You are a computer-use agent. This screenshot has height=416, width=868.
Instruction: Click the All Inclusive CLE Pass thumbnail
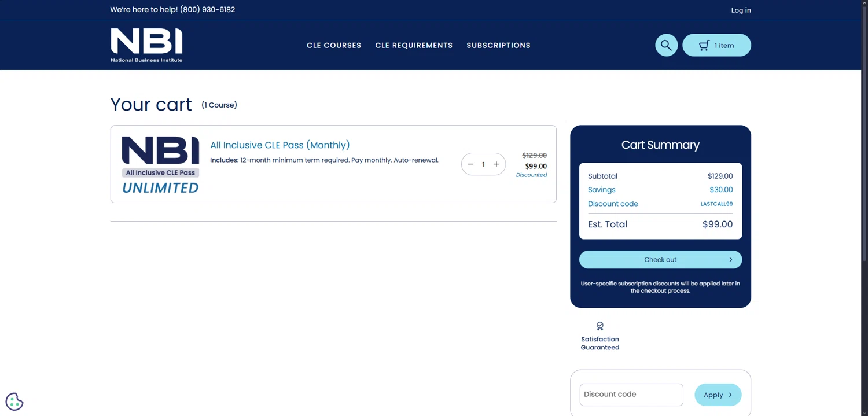coord(160,164)
